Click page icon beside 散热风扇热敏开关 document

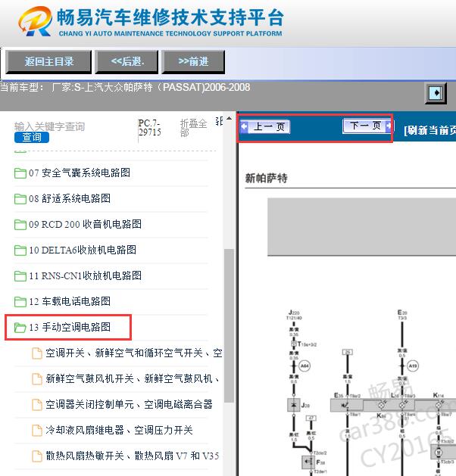click(x=37, y=456)
